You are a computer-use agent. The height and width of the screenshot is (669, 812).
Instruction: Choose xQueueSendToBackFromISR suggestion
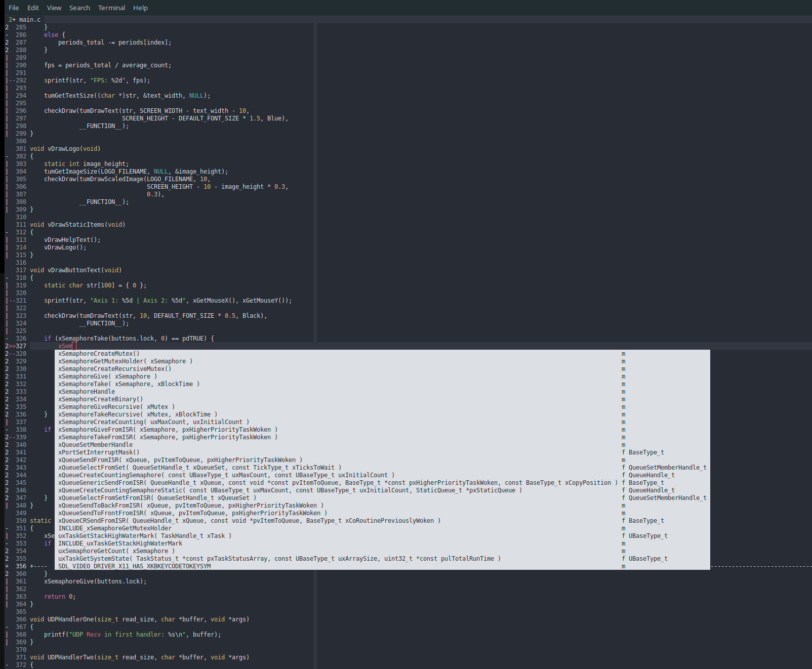[382, 506]
